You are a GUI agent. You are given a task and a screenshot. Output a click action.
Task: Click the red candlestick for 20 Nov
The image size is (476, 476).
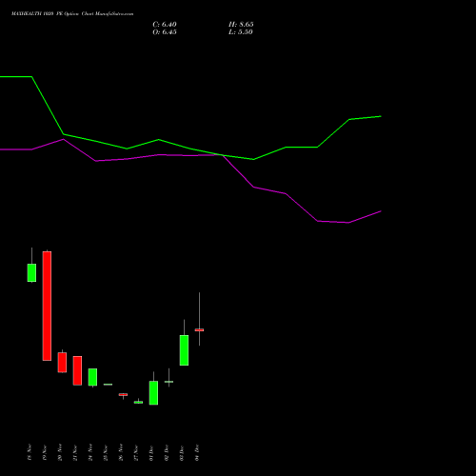coord(62,362)
